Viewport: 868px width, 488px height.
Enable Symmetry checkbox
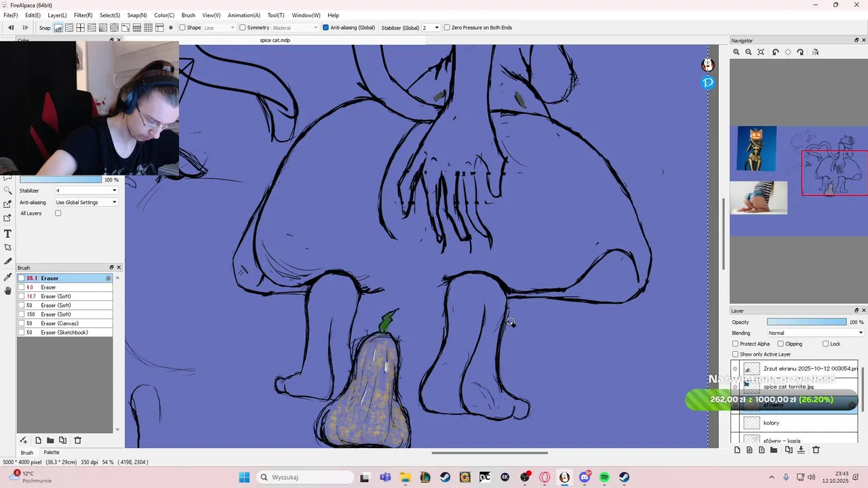click(x=243, y=28)
